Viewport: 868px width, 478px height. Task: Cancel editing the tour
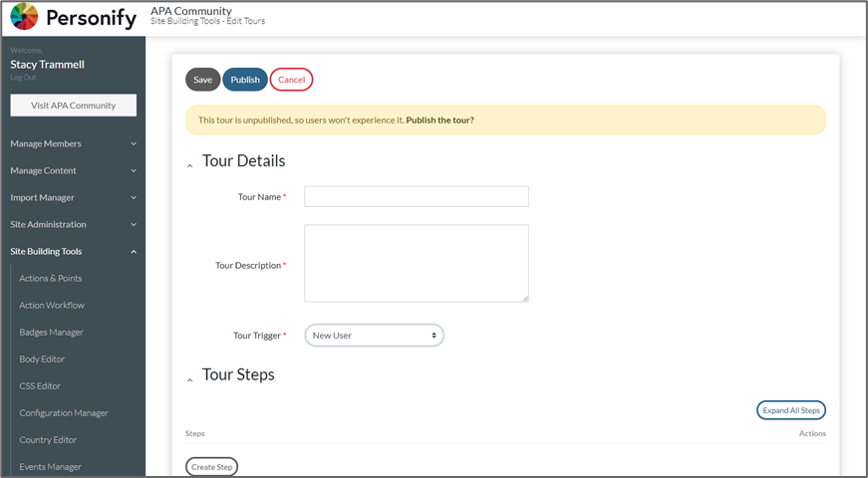click(x=291, y=80)
